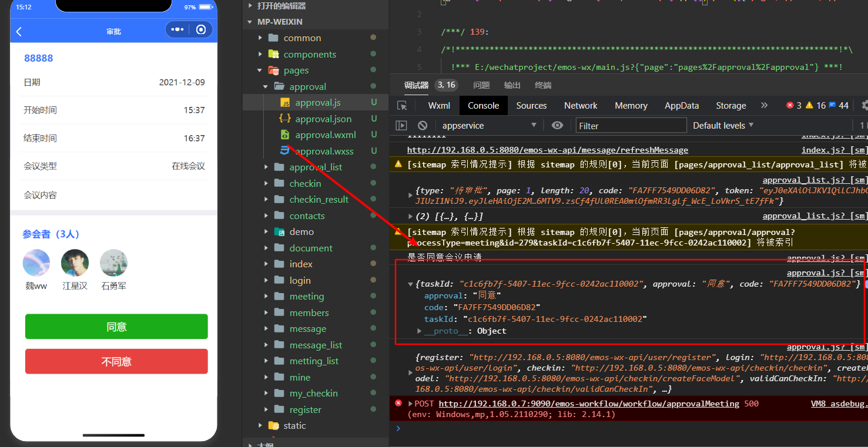This screenshot has height=447, width=868.
Task: Switch to the Wxml tab
Action: [439, 106]
